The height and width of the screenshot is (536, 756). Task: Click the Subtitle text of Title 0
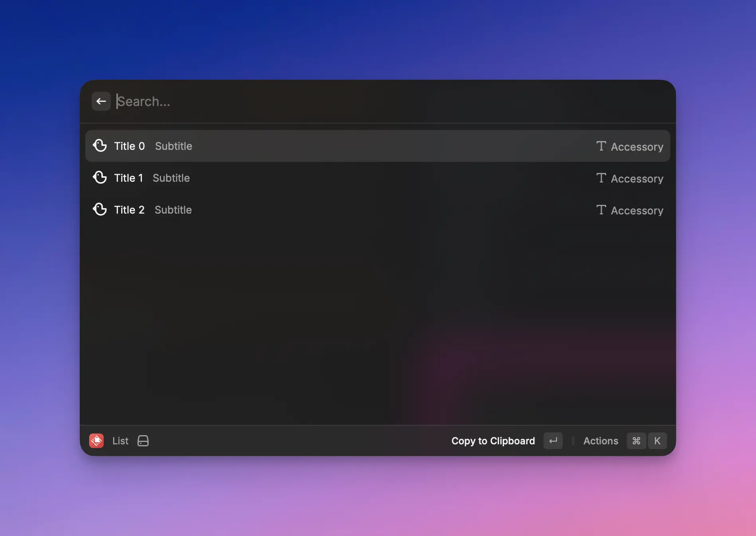coord(173,146)
